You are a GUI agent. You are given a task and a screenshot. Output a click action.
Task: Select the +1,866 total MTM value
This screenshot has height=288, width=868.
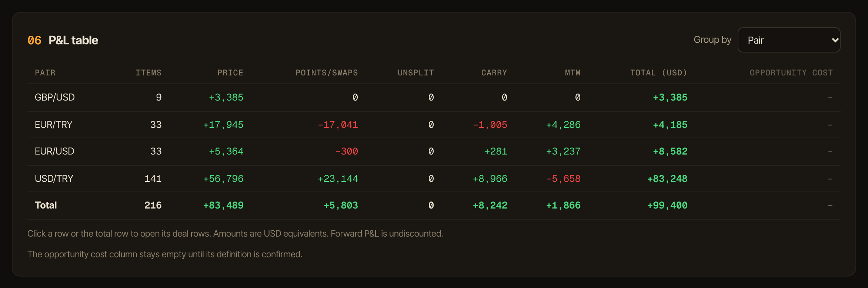tap(563, 206)
